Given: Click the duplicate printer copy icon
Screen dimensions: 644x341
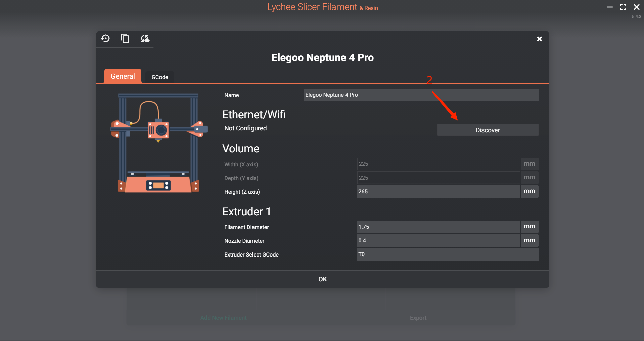Looking at the screenshot, I should click(125, 39).
